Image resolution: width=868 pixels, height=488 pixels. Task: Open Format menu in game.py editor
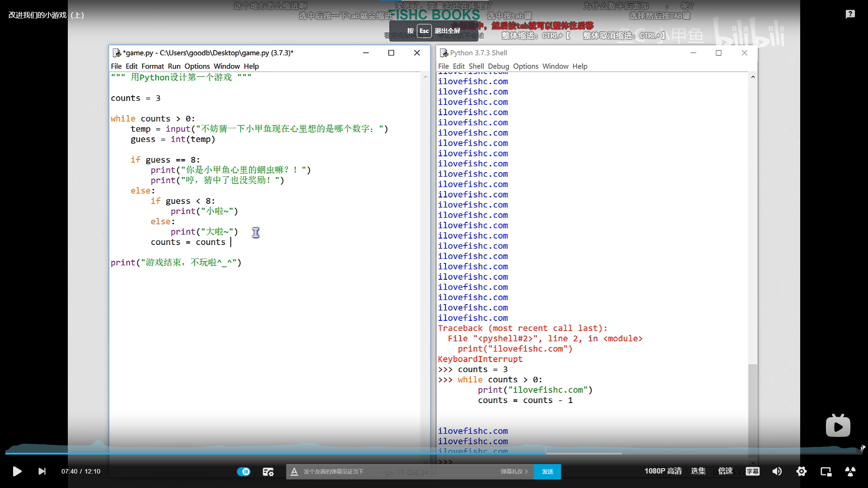coord(153,66)
